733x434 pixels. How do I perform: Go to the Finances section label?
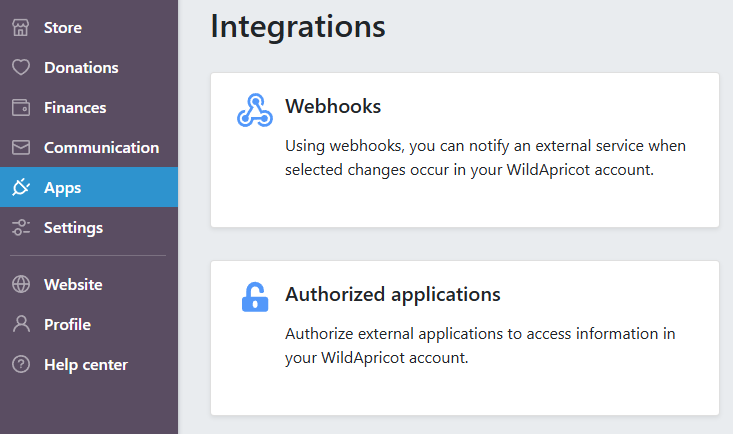tap(75, 108)
